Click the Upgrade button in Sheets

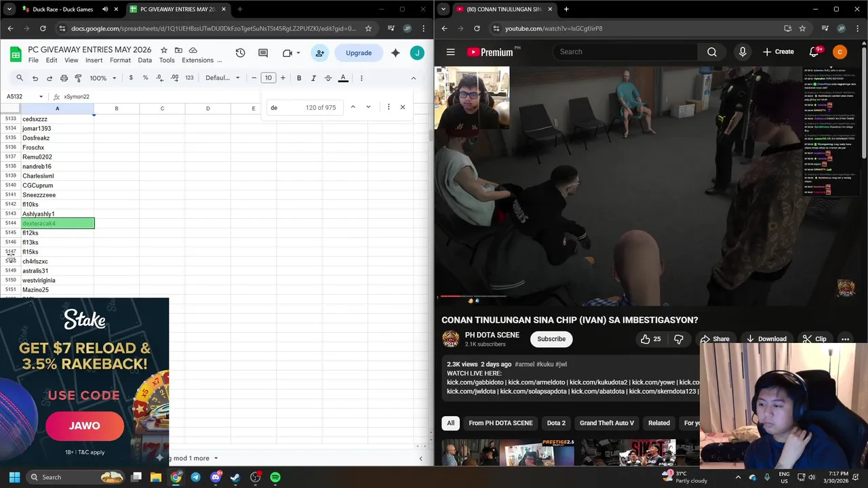pyautogui.click(x=359, y=53)
